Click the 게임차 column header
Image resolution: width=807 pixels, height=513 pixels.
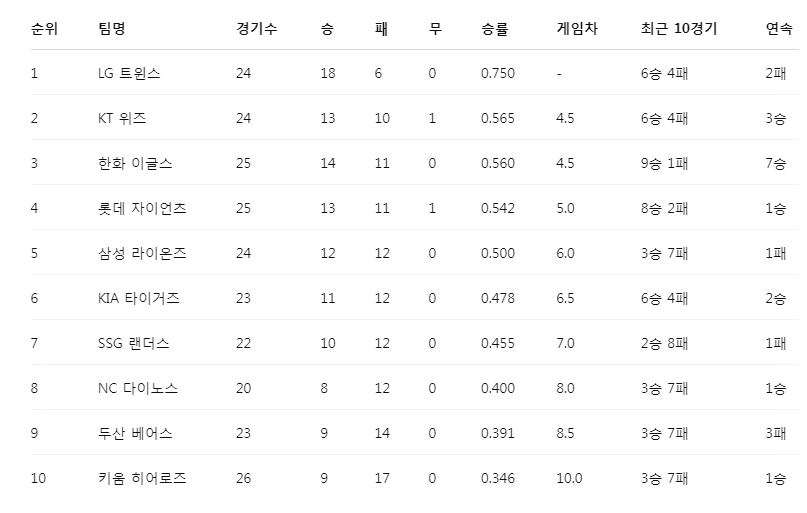577,28
